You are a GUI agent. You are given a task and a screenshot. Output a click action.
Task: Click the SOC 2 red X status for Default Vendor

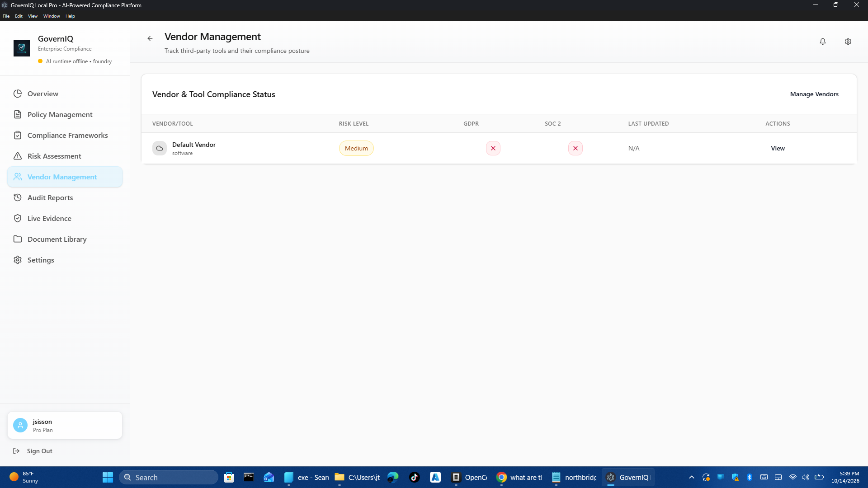click(x=576, y=148)
